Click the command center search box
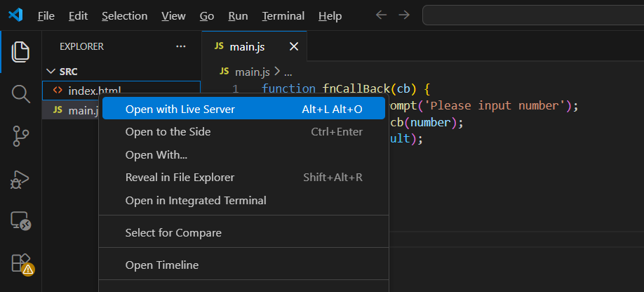 click(533, 15)
